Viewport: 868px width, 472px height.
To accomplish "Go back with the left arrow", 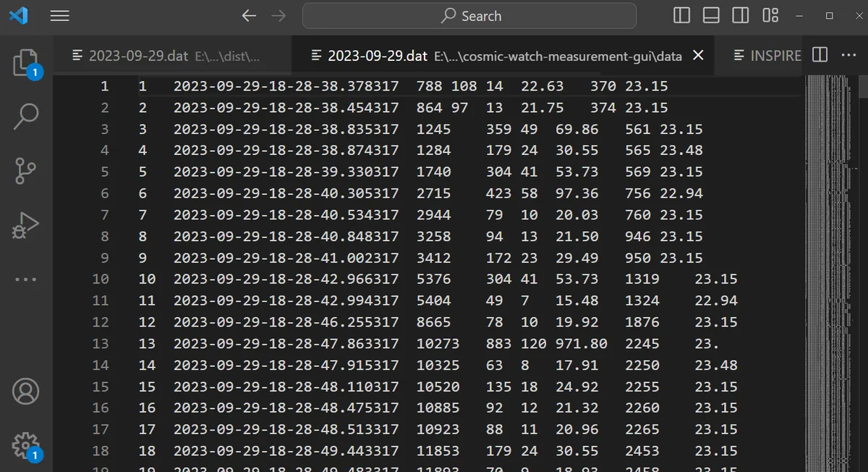I will click(249, 16).
